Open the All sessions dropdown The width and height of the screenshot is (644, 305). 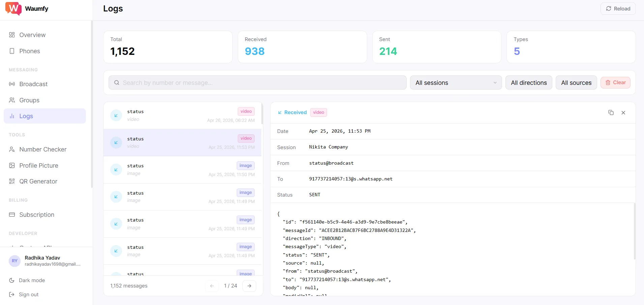click(x=456, y=83)
